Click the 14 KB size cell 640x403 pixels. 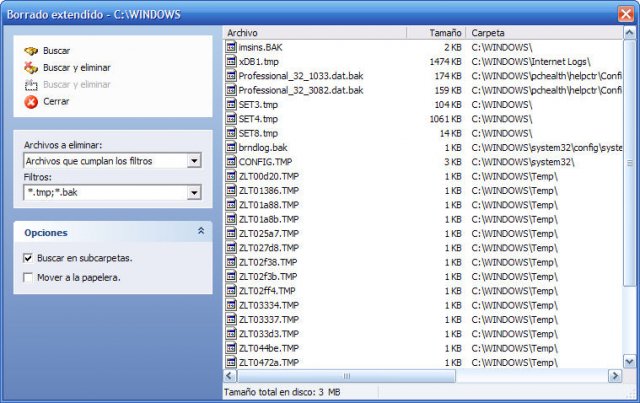(451, 134)
